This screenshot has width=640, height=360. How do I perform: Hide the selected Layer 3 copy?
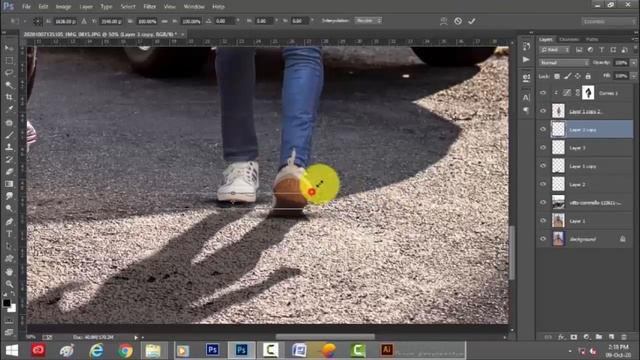point(543,129)
